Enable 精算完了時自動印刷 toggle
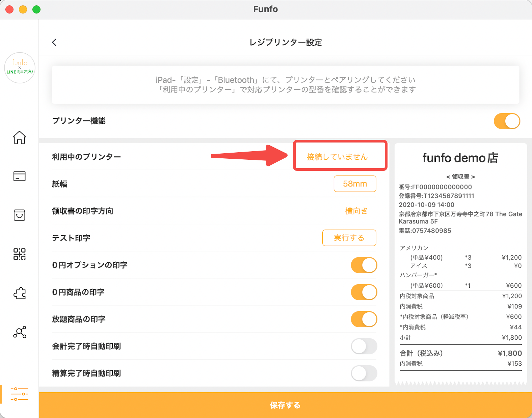 click(x=364, y=373)
